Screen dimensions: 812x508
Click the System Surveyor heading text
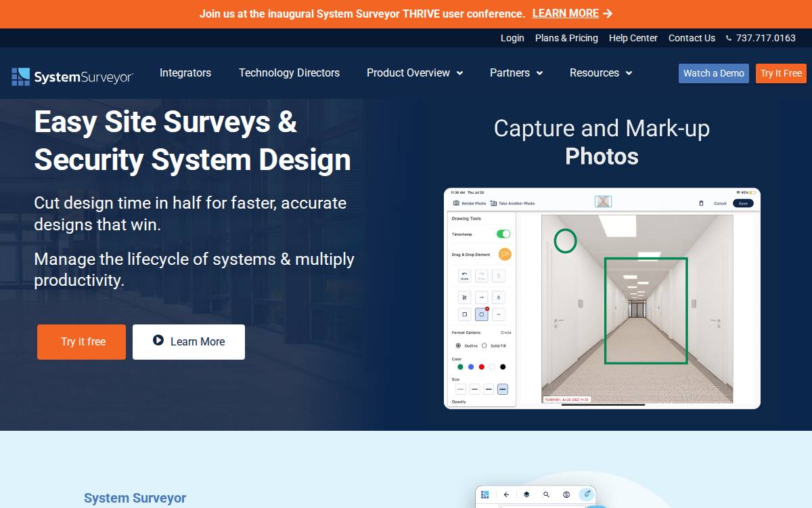coord(135,499)
